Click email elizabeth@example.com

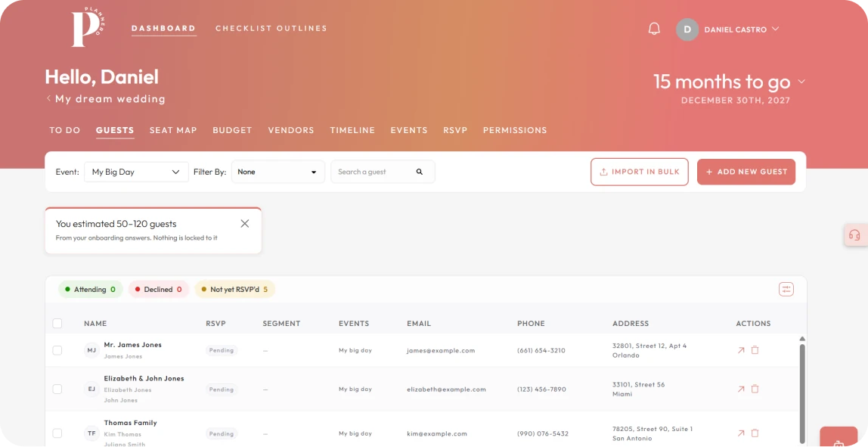(446, 389)
